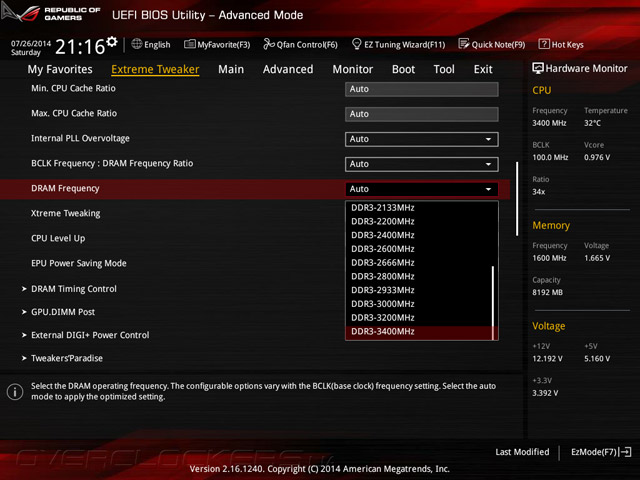Click Last Modified button
The height and width of the screenshot is (480, 640).
pos(522,452)
